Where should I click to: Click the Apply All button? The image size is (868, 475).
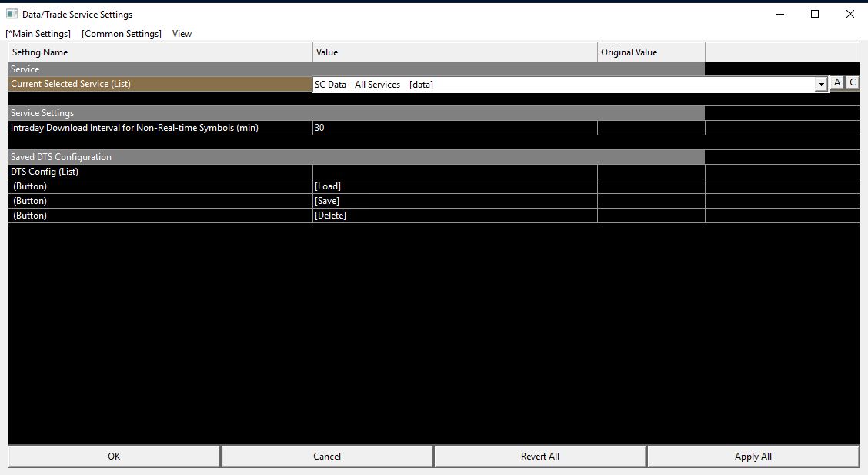(x=753, y=457)
